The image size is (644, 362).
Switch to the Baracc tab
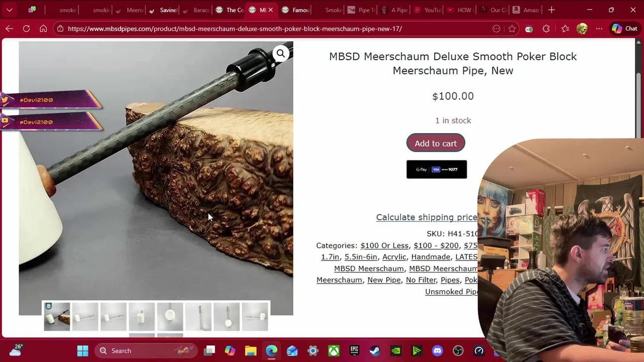point(196,10)
